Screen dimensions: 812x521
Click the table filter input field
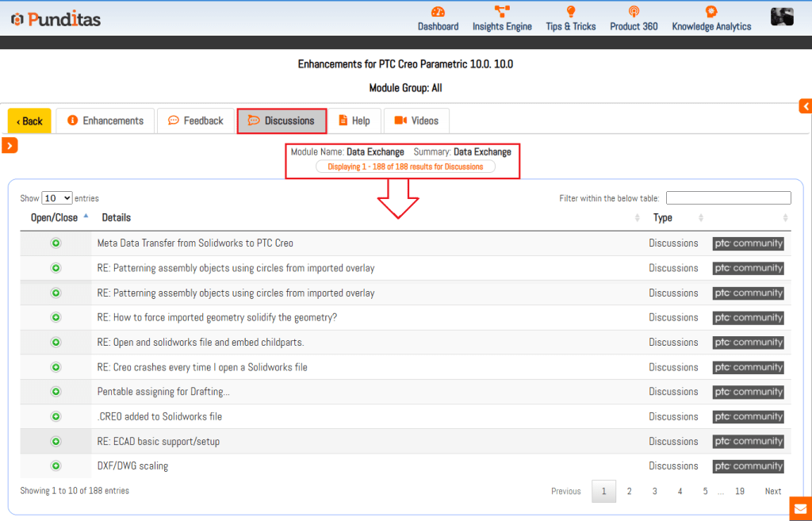click(x=728, y=198)
